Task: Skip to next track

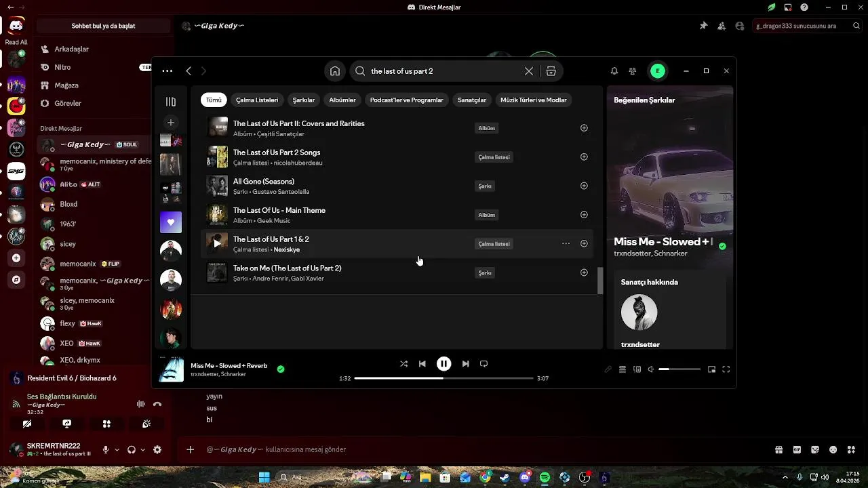Action: coord(465,364)
